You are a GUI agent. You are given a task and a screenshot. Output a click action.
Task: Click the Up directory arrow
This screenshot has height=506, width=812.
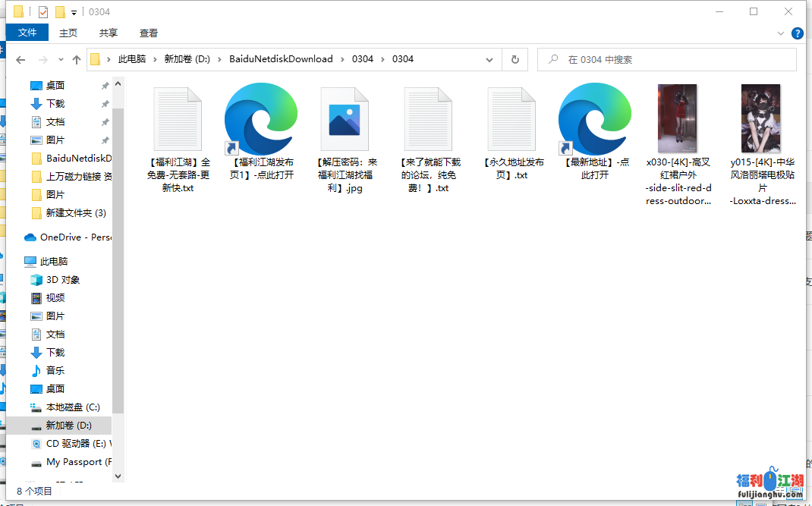point(76,60)
